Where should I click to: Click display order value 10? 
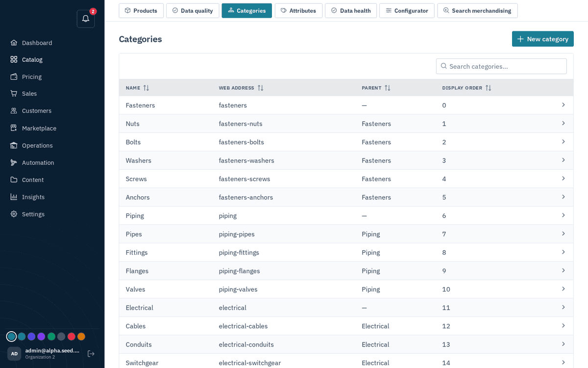click(x=446, y=289)
